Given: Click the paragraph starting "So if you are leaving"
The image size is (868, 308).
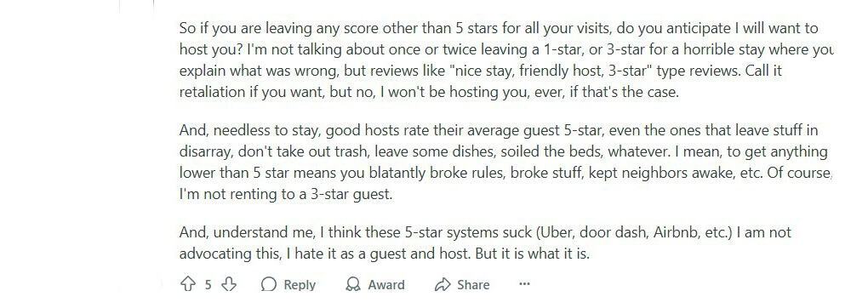Looking at the screenshot, I should coord(506,60).
